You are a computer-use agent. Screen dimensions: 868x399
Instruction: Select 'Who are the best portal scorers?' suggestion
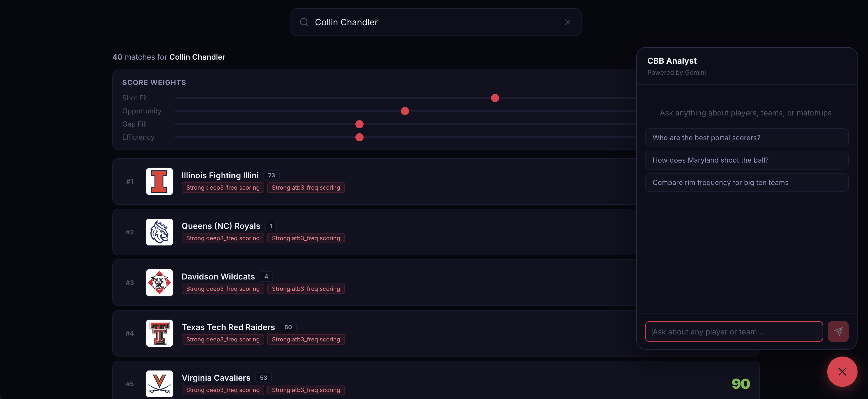746,138
